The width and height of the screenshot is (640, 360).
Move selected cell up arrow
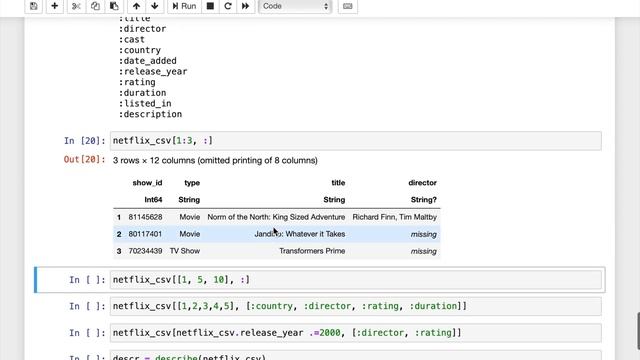coord(136,6)
